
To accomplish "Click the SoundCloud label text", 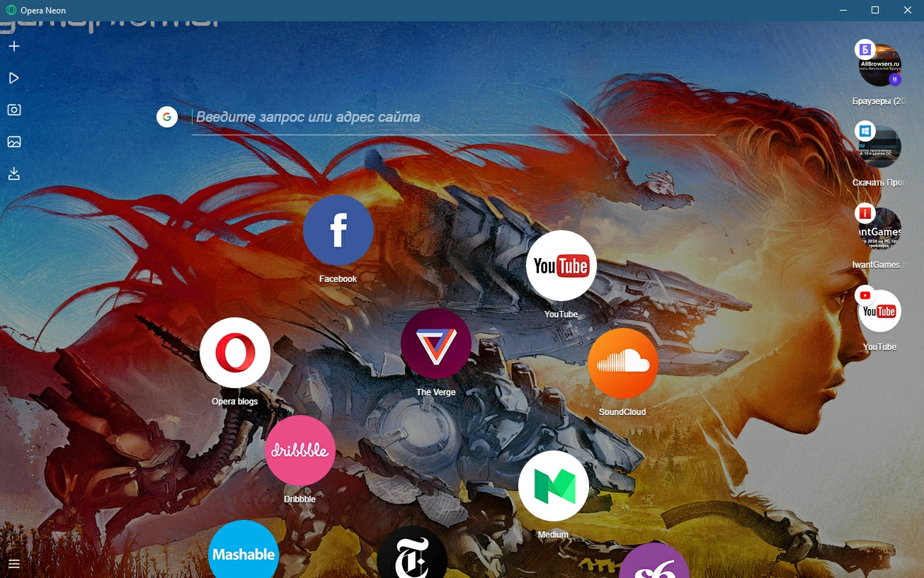I will 622,412.
